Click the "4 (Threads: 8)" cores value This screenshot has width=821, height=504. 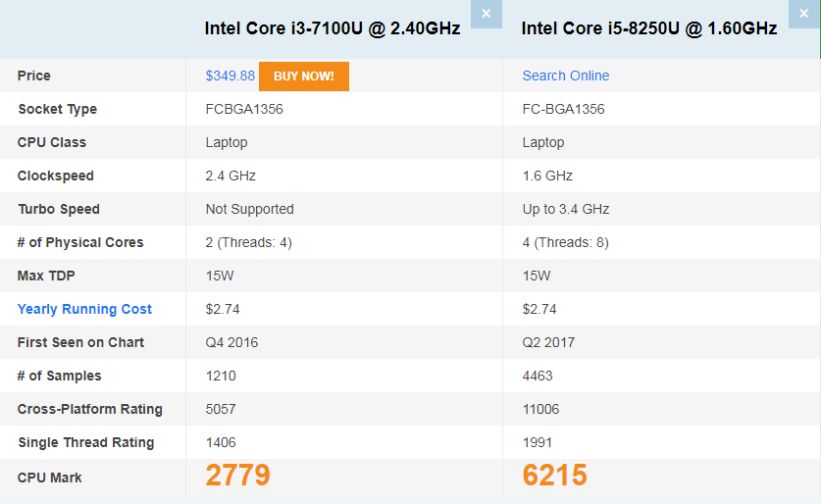[566, 242]
